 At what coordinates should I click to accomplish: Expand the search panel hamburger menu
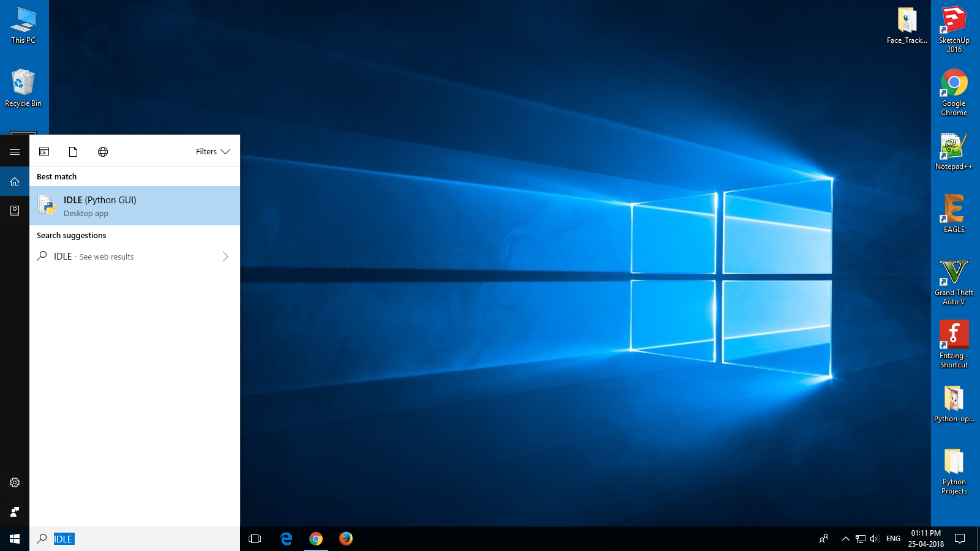tap(15, 152)
